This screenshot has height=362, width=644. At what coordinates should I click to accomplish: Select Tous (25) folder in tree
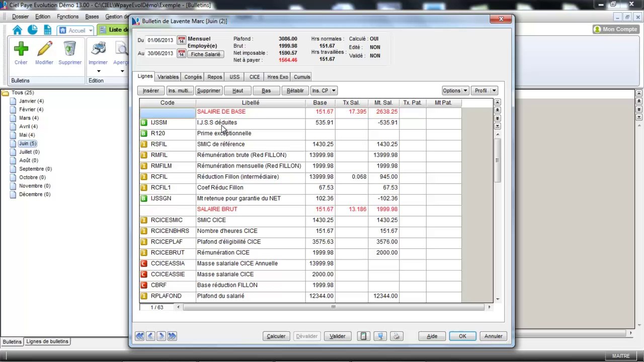(x=23, y=93)
